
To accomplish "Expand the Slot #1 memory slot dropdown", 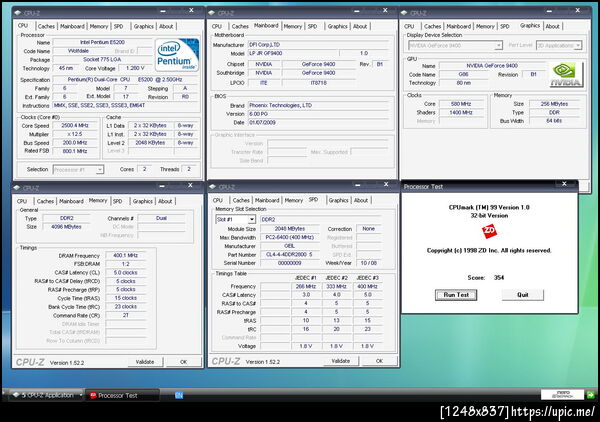I will tap(235, 219).
